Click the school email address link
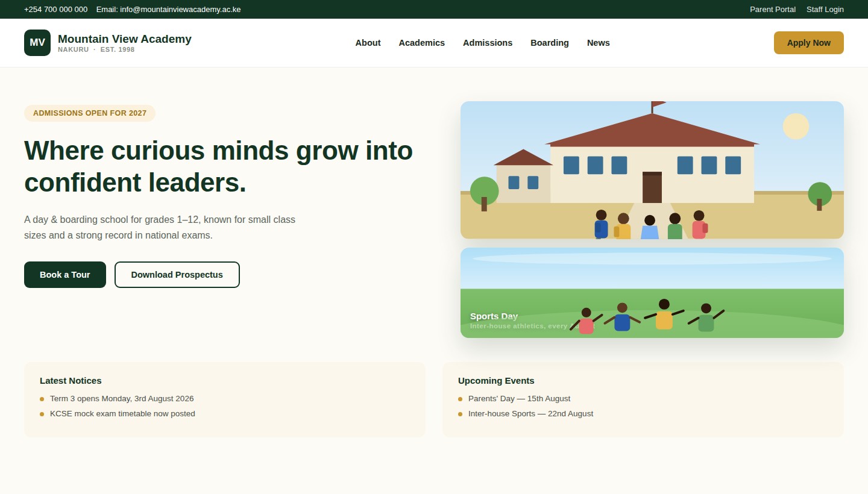The height and width of the screenshot is (494, 868). tap(168, 9)
